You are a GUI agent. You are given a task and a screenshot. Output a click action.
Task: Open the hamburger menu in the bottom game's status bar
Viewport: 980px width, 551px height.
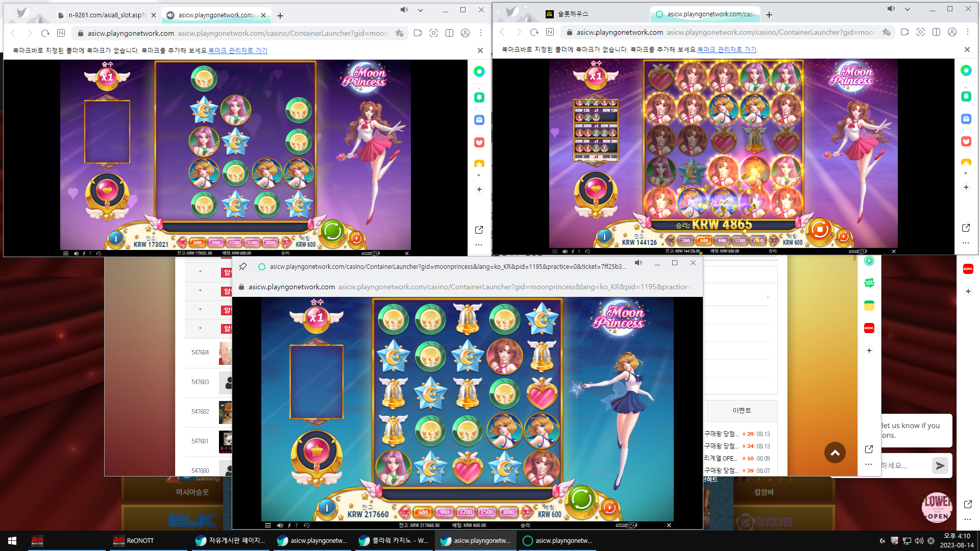pos(268,525)
